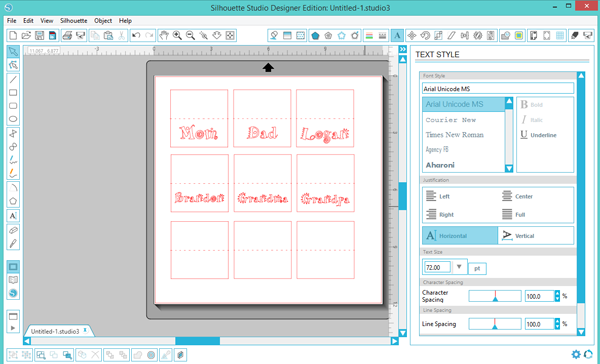This screenshot has width=600, height=364.
Task: Click the font list down arrow
Action: 509,168
